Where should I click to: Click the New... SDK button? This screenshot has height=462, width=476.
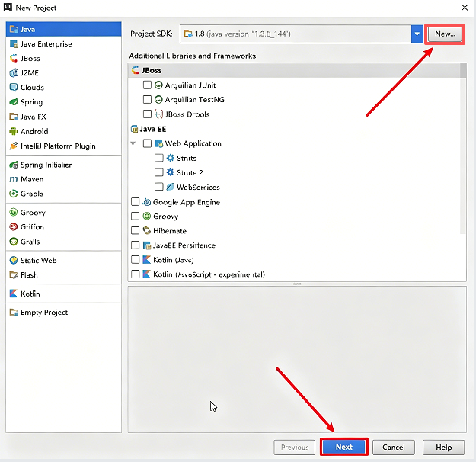[445, 34]
